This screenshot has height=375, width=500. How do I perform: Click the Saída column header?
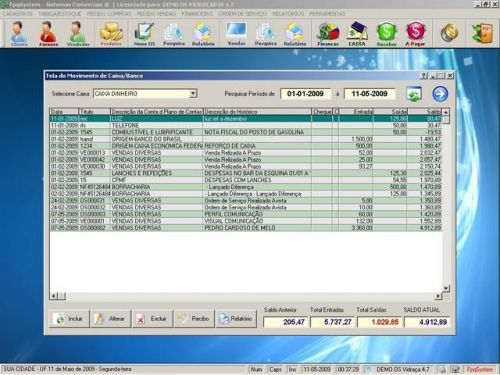coord(390,112)
